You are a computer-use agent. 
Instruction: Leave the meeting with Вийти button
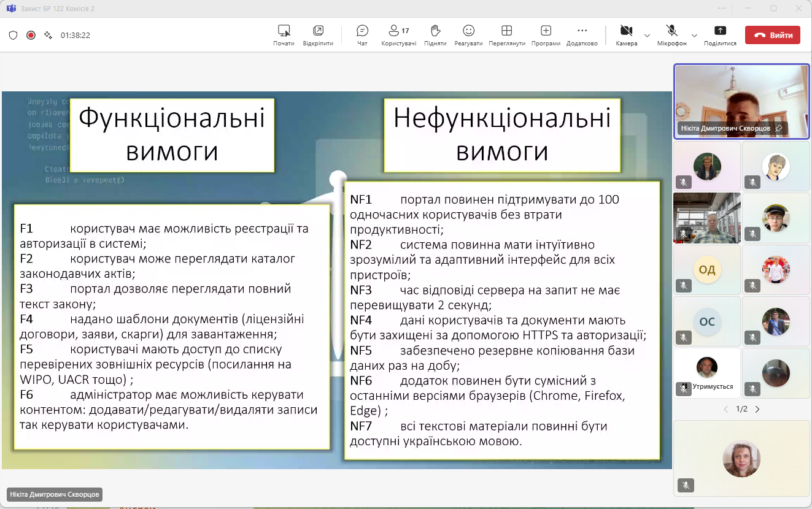772,35
